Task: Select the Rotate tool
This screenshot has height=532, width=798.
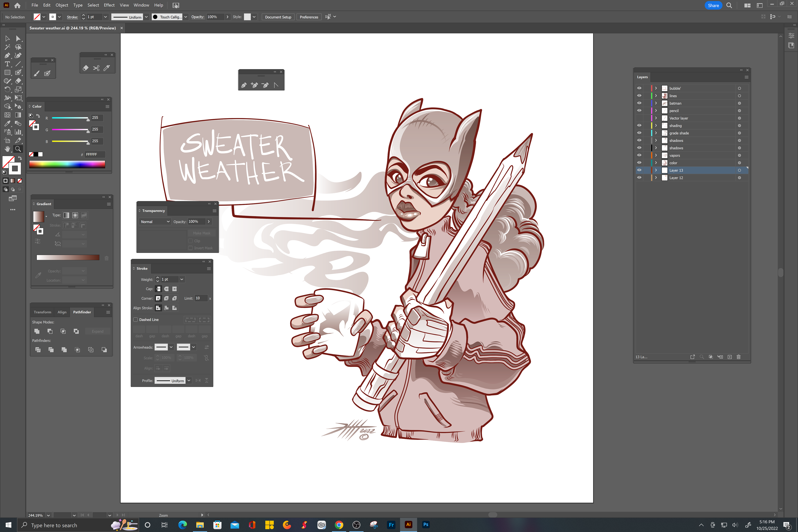Action: click(x=7, y=90)
